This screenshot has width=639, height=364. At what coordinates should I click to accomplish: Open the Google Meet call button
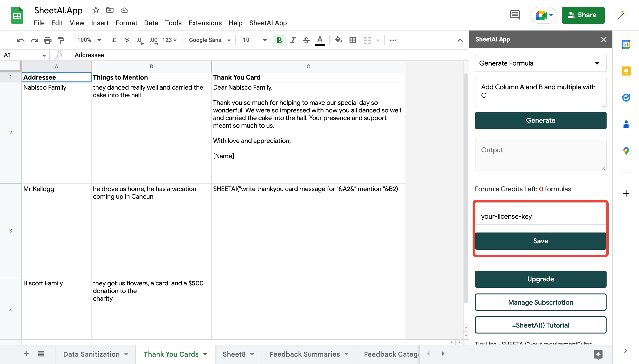pos(543,15)
